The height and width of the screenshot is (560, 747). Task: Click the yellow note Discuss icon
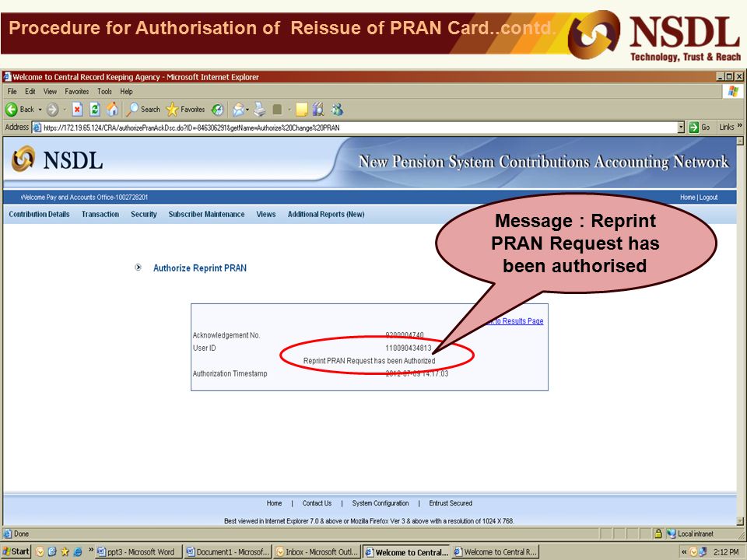point(302,110)
